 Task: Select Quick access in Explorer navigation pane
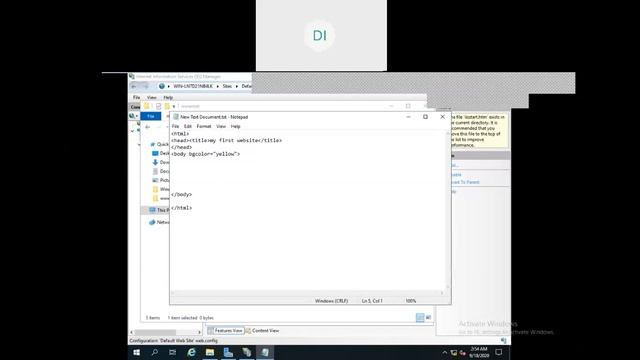pos(160,144)
